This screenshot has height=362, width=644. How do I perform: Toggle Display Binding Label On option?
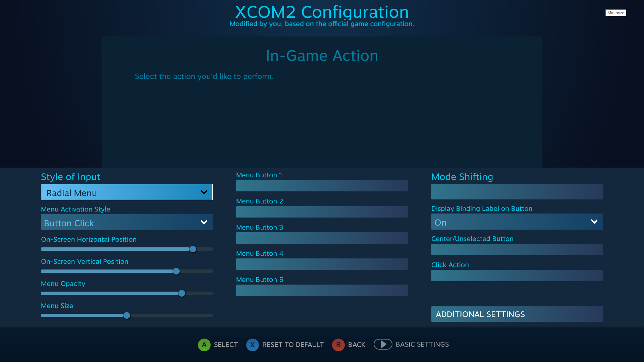[x=517, y=222]
